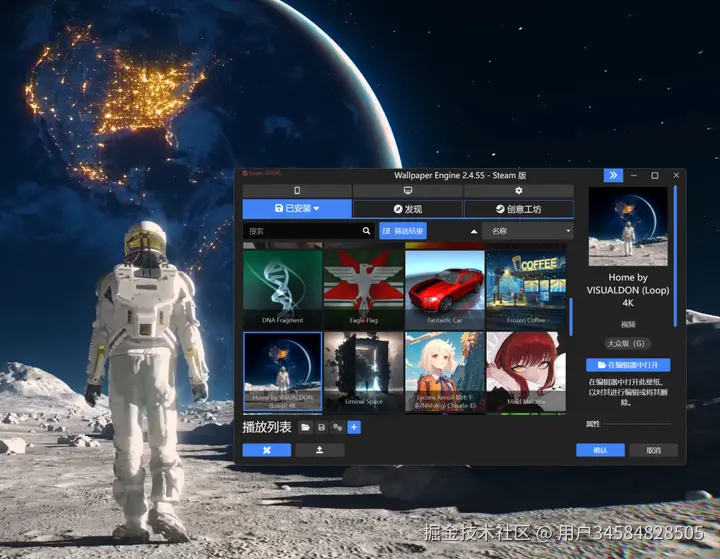Image resolution: width=720 pixels, height=559 pixels.
Task: Save playlist with the disk icon
Action: [x=321, y=428]
